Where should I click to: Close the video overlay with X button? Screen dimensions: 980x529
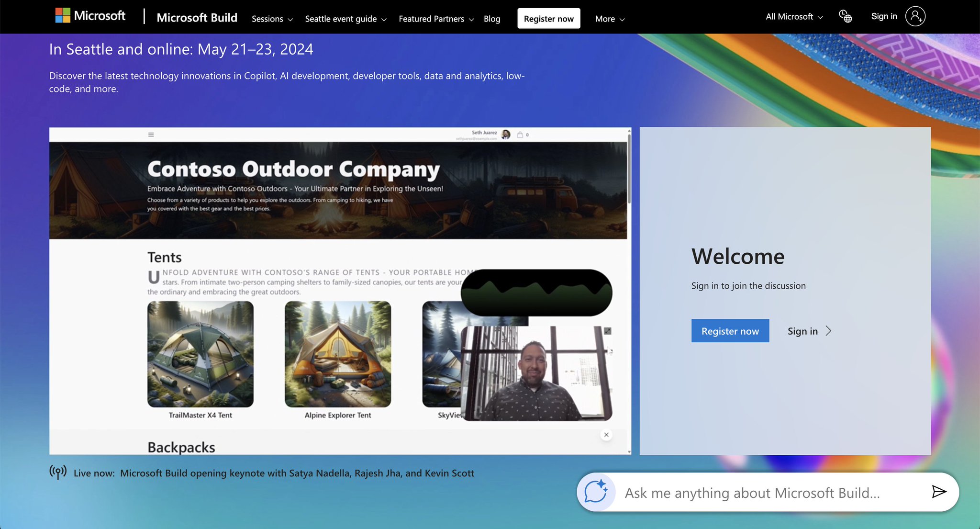[606, 435]
